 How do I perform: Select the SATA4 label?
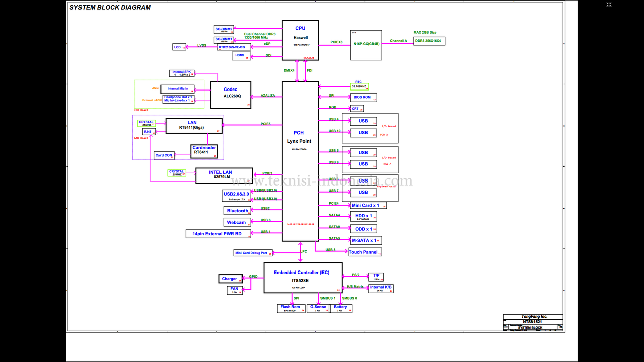(335, 215)
